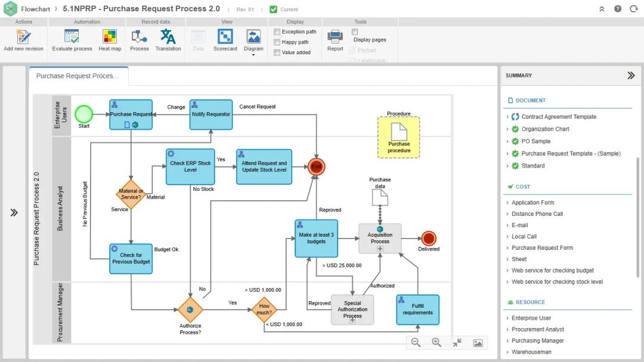Click the Add new revision icon

(23, 38)
